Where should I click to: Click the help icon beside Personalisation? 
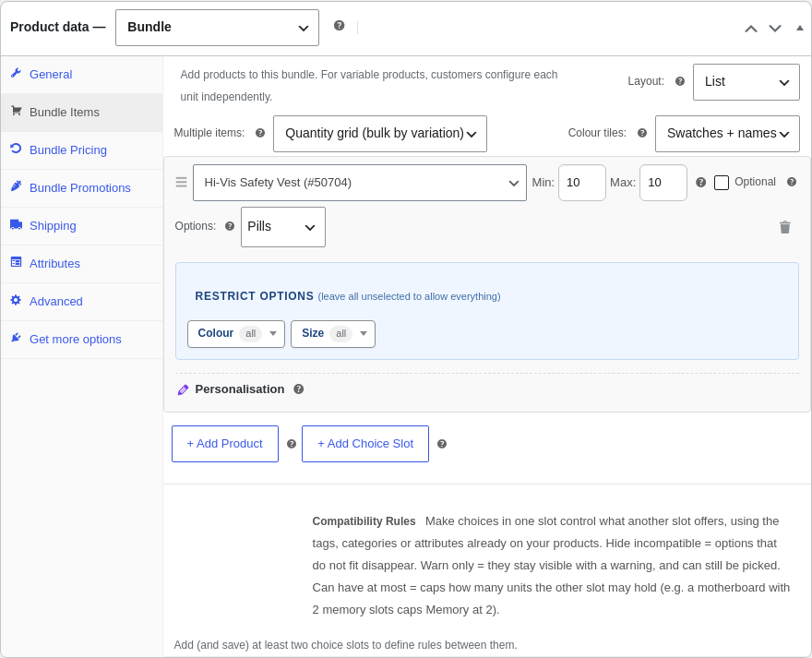pyautogui.click(x=298, y=389)
